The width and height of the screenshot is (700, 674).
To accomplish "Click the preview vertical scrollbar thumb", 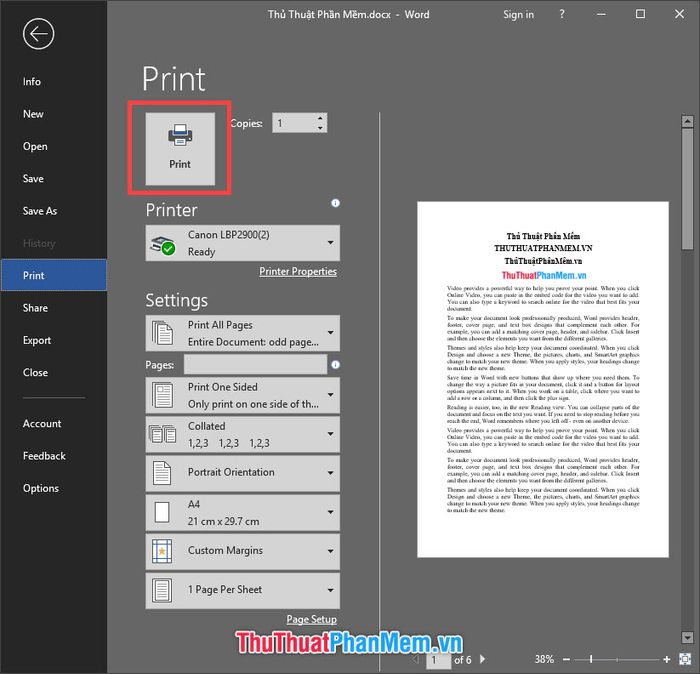I will tap(687, 189).
